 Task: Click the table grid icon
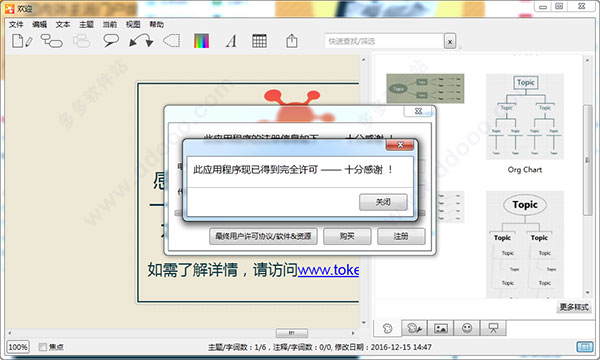pyautogui.click(x=259, y=41)
